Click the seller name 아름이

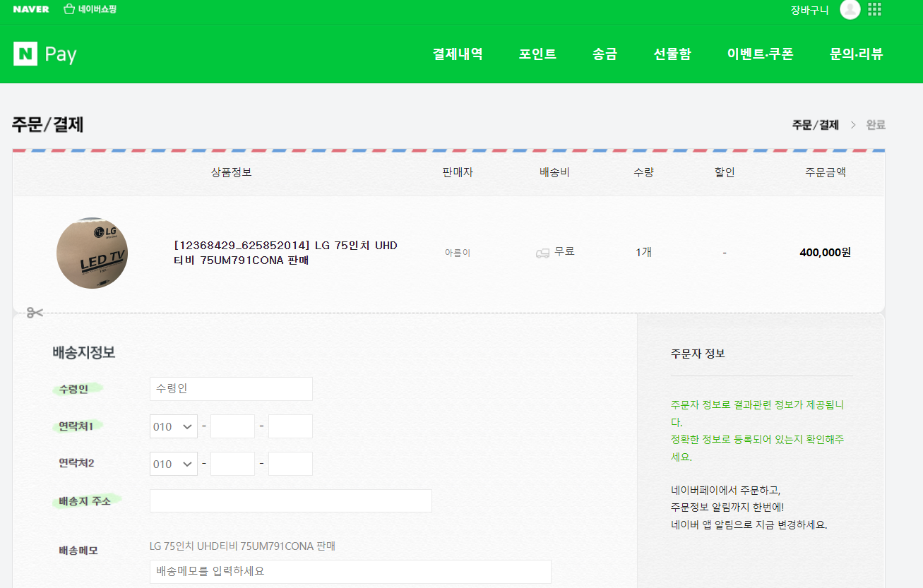click(458, 252)
